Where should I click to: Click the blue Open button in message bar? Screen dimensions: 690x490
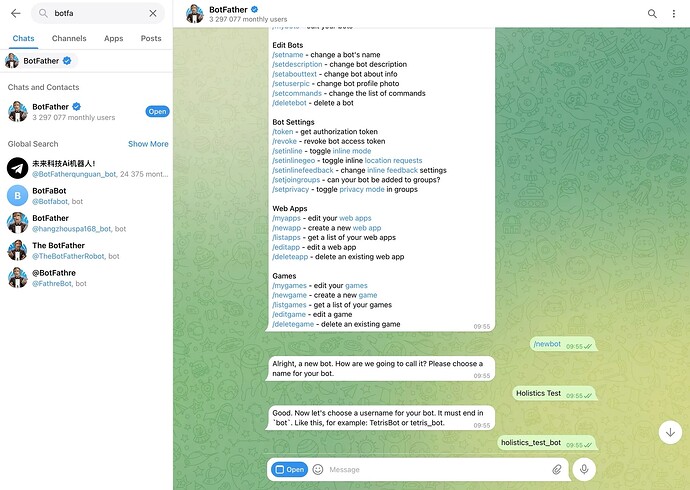pos(290,469)
